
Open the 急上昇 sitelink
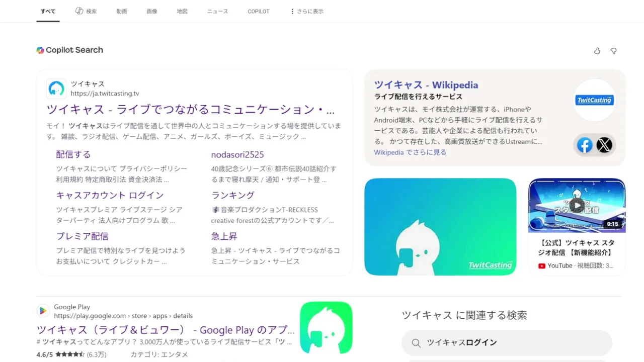(224, 236)
